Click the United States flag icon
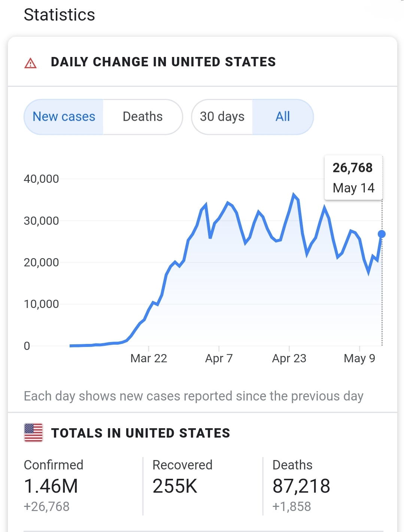 (33, 433)
